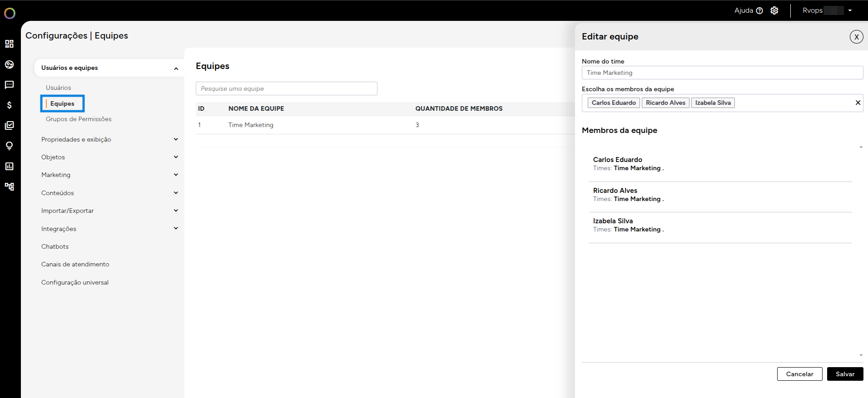Click the settings gear icon in top bar
This screenshot has width=868, height=398.
[x=774, y=10]
